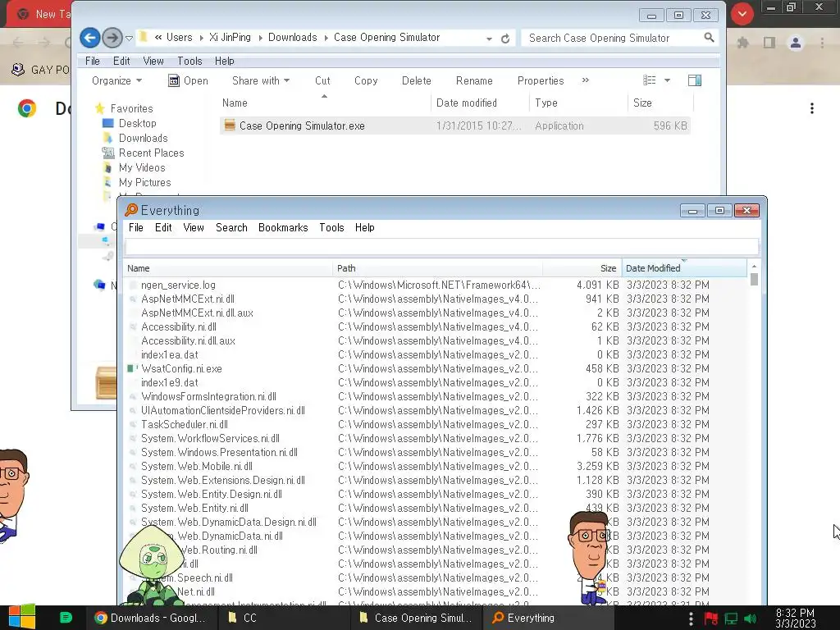This screenshot has height=630, width=840.
Task: Click the Explorer Back arrow button
Action: [x=89, y=38]
